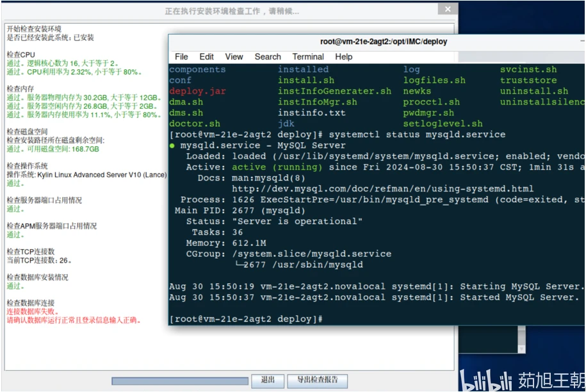This screenshot has height=392, width=586.
Task: Select the Main PID 2677 (mysqld) line
Action: (x=240, y=210)
